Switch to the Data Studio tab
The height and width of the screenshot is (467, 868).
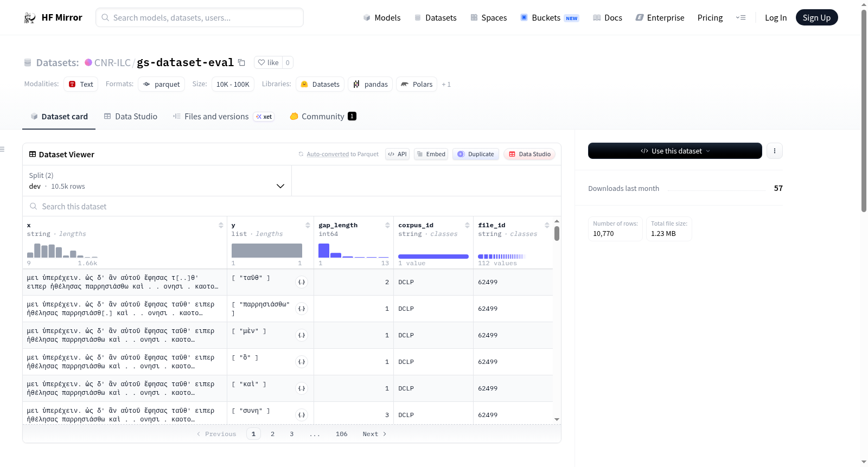point(131,117)
